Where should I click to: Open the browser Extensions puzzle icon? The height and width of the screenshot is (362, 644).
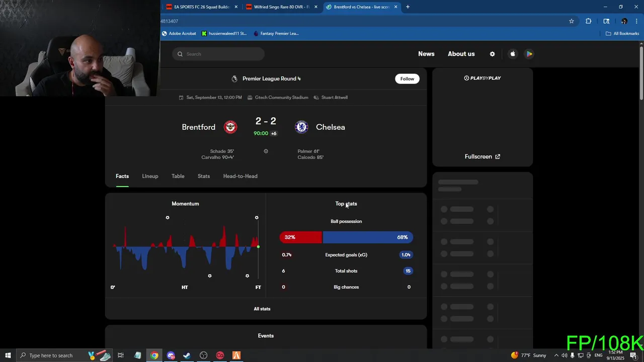point(588,21)
